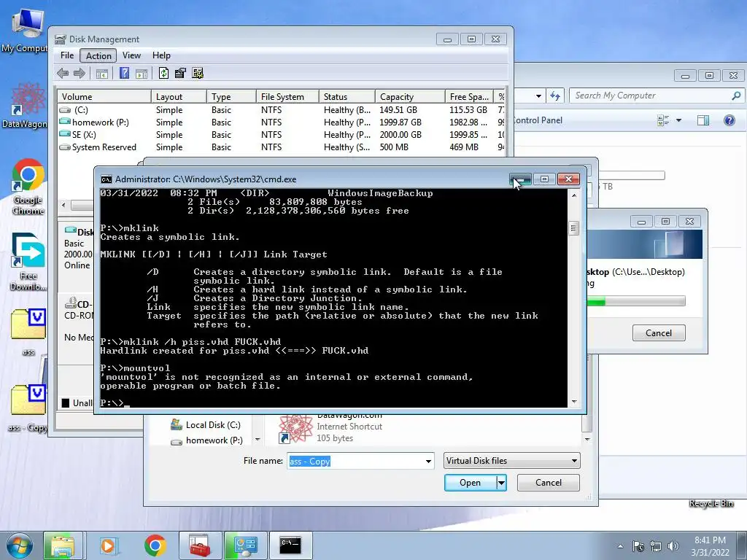The image size is (747, 560).
Task: Click the Forward arrow in Disk Management toolbar
Action: (80, 74)
